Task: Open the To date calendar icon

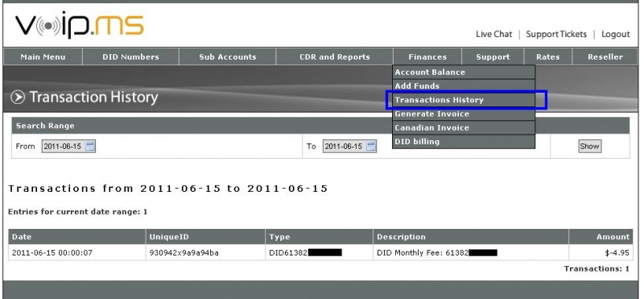Action: pyautogui.click(x=371, y=147)
